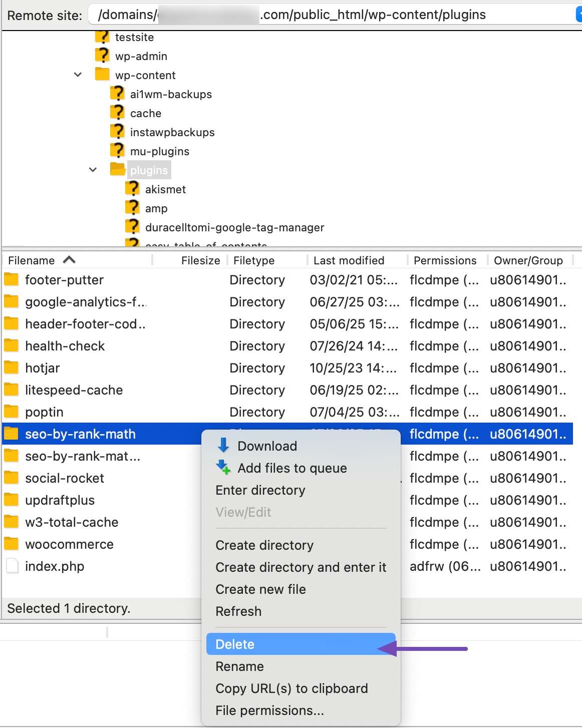Click the header-footer-cod.. folder icon
Screen dimensions: 582x728
click(x=12, y=323)
